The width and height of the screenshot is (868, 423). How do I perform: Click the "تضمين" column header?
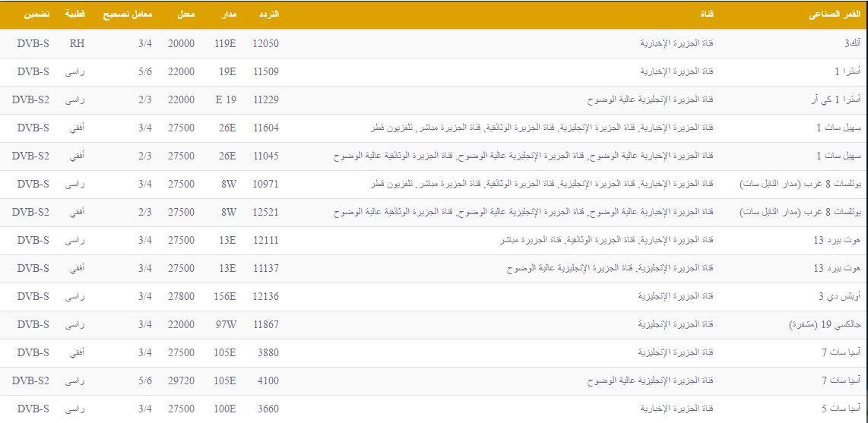(x=36, y=14)
